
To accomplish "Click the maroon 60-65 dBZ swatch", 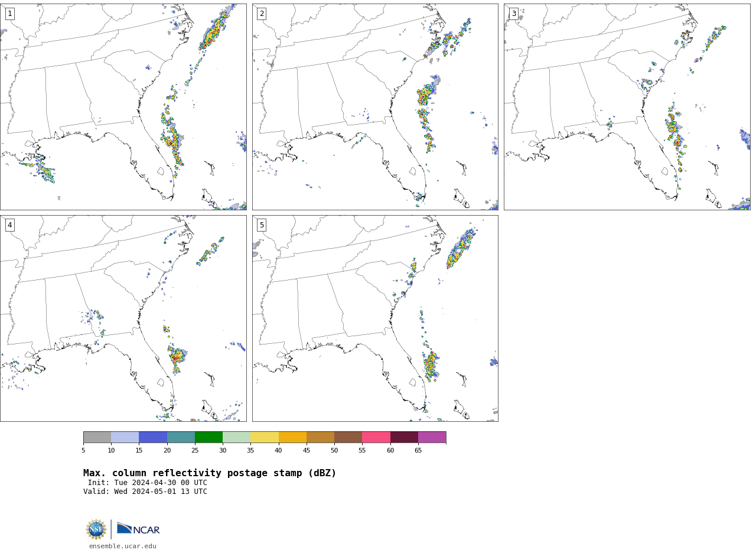I will pyautogui.click(x=404, y=437).
